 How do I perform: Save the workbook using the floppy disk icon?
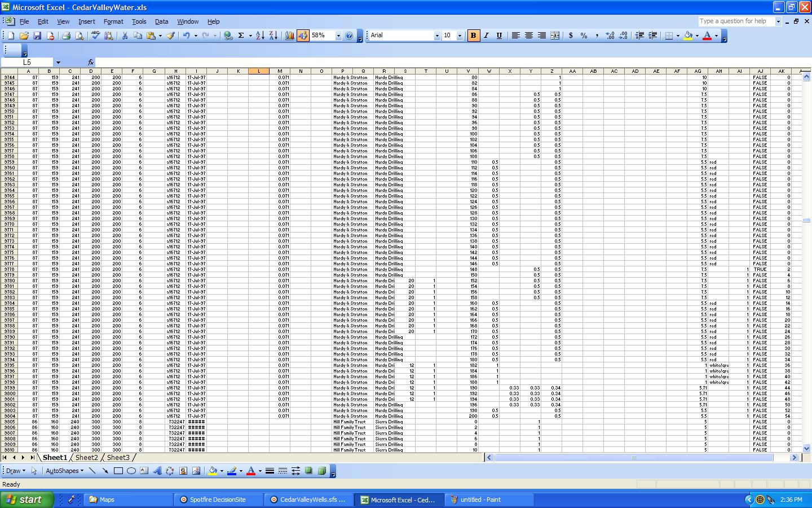point(37,36)
